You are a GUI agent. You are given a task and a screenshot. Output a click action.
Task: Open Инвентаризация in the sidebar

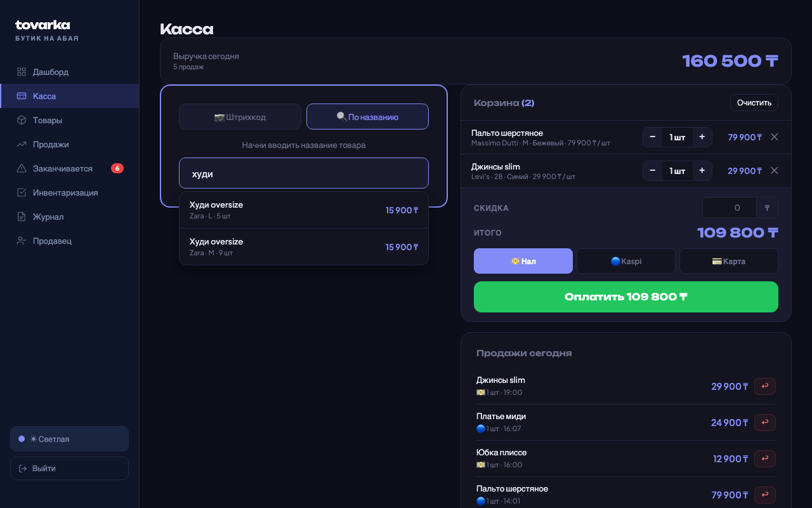click(69, 192)
